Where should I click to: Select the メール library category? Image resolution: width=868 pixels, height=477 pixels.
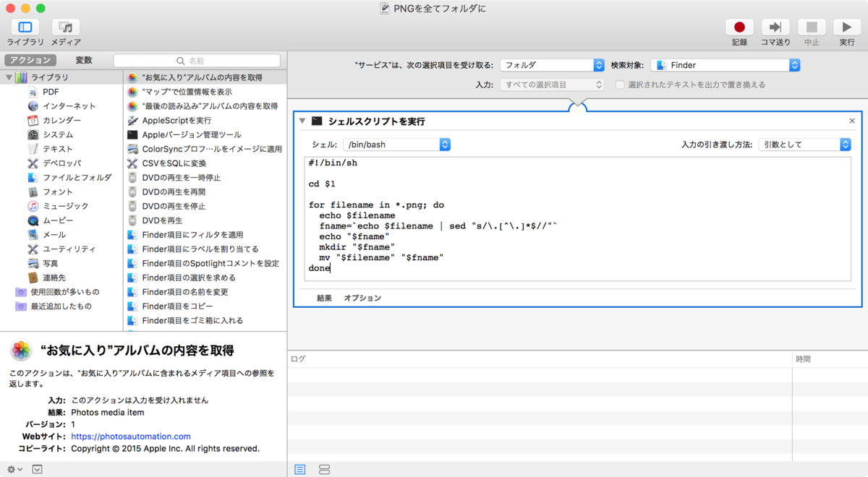[x=47, y=235]
